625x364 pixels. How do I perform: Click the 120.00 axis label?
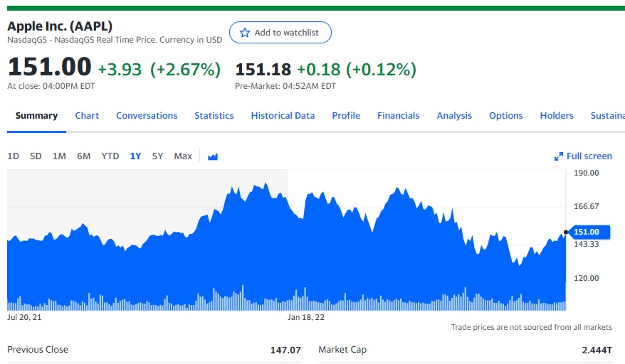coord(586,278)
